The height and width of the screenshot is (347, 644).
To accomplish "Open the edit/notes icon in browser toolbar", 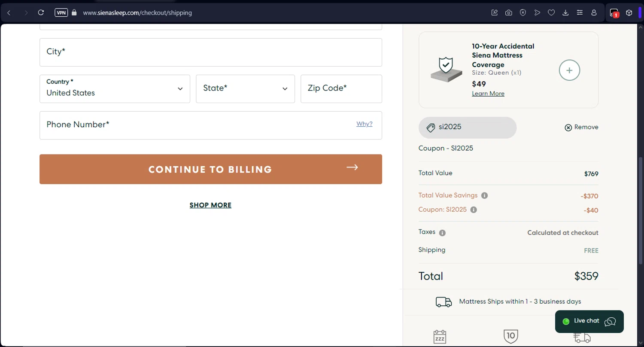I will (x=495, y=12).
